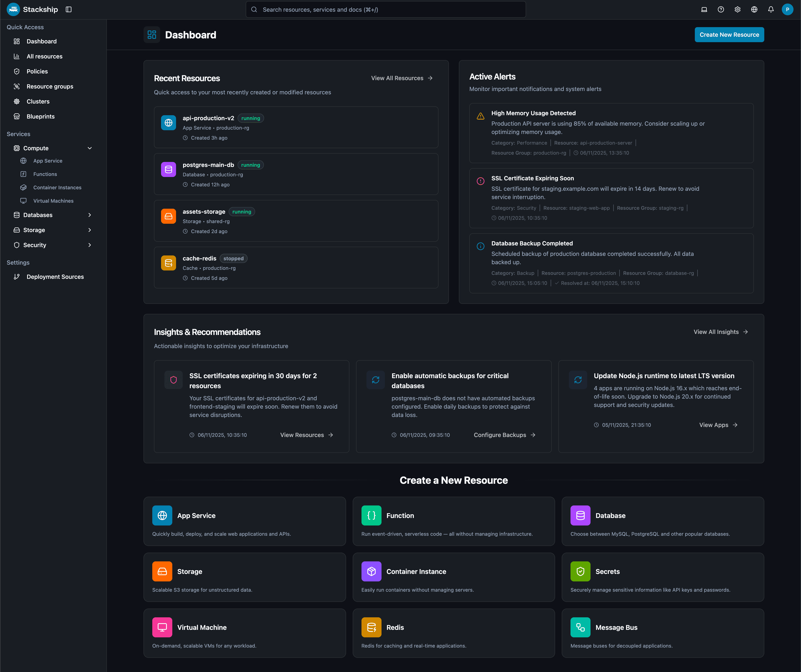Open the terminal console icon in header
Viewport: 801px width, 672px height.
click(704, 10)
